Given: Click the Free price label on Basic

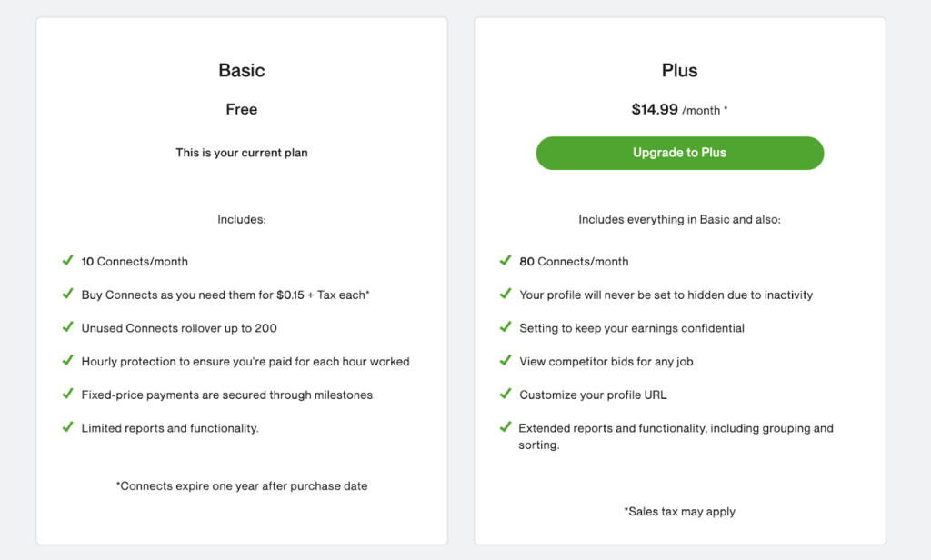Looking at the screenshot, I should 242,109.
